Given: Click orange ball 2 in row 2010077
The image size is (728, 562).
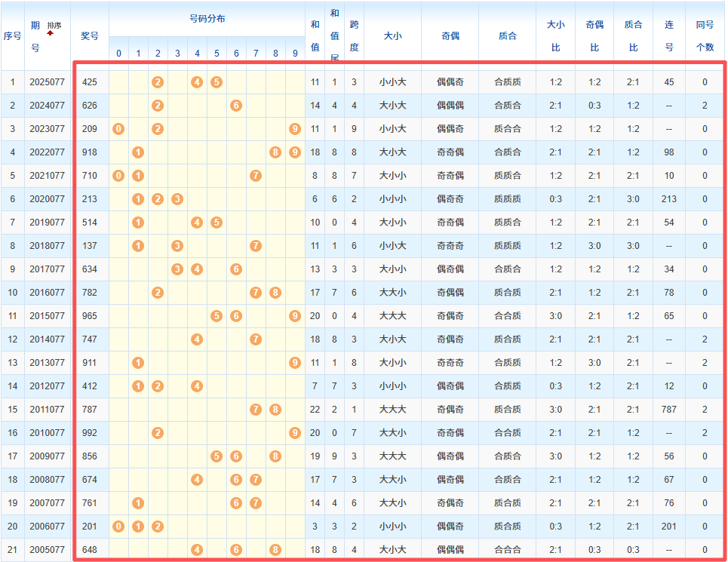Looking at the screenshot, I should pos(158,434).
